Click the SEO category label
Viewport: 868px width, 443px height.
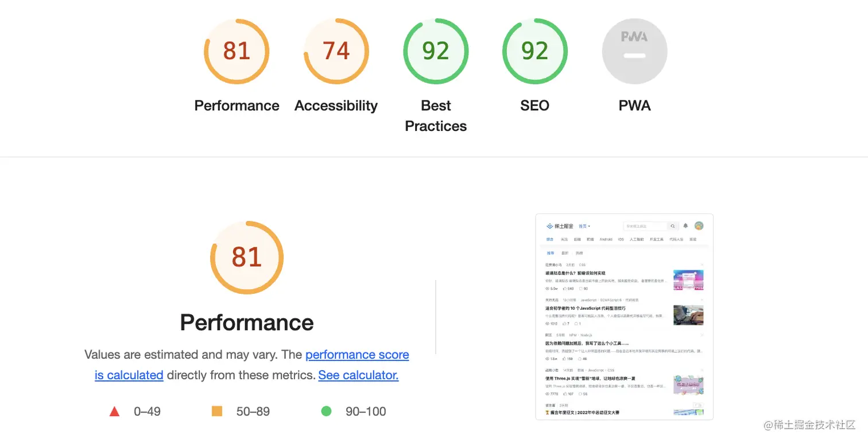tap(534, 106)
